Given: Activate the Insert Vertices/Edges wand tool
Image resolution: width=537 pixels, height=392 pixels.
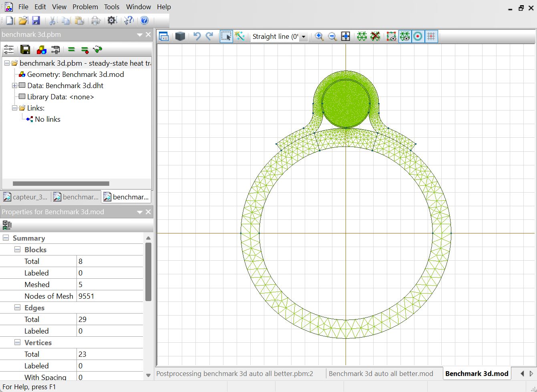Looking at the screenshot, I should pos(239,36).
